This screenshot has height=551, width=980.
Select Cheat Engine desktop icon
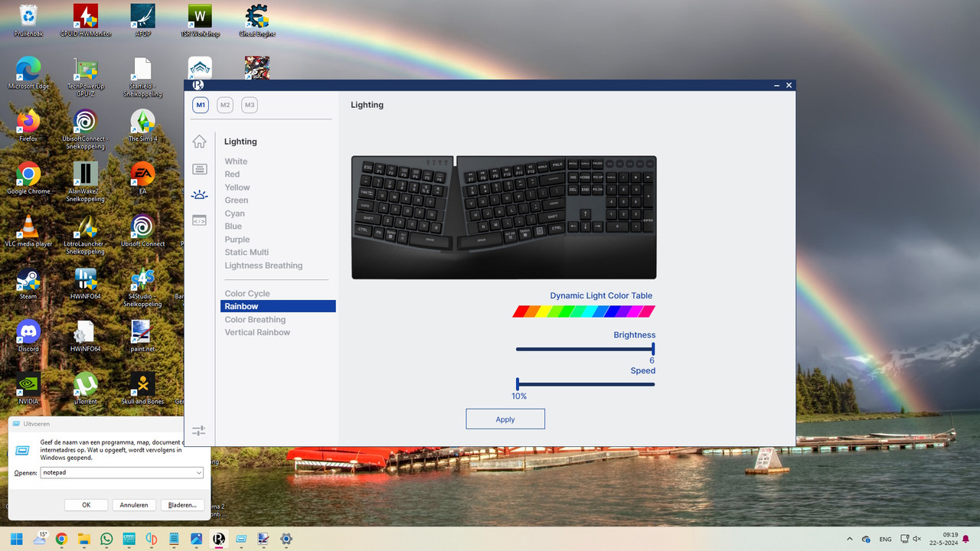click(256, 20)
